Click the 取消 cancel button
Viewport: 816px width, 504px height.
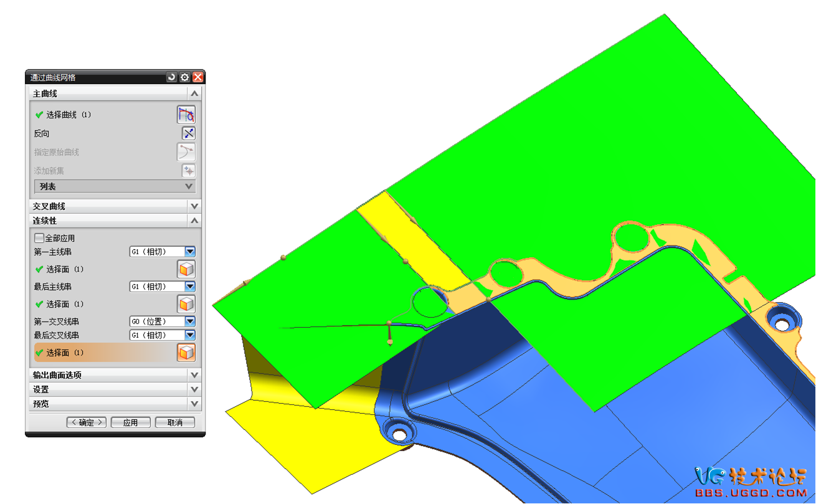click(175, 422)
